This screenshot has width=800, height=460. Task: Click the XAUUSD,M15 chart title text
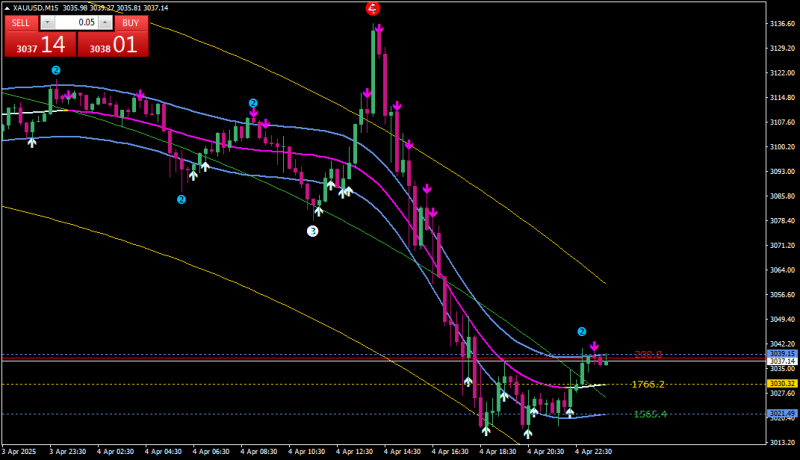click(x=35, y=8)
